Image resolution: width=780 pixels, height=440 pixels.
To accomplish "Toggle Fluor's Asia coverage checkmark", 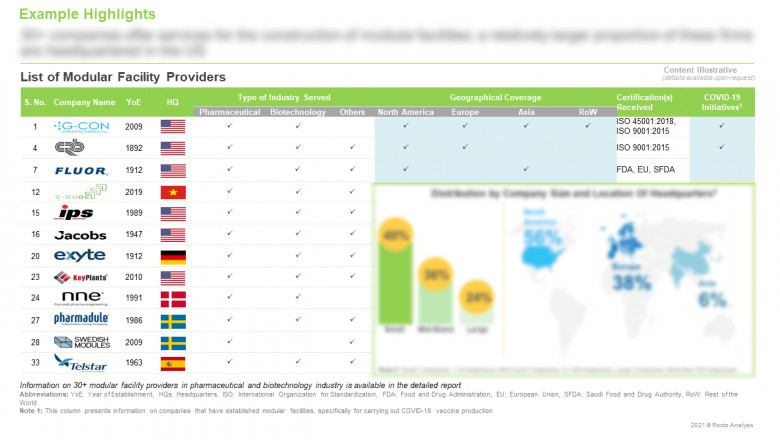I will [x=525, y=170].
